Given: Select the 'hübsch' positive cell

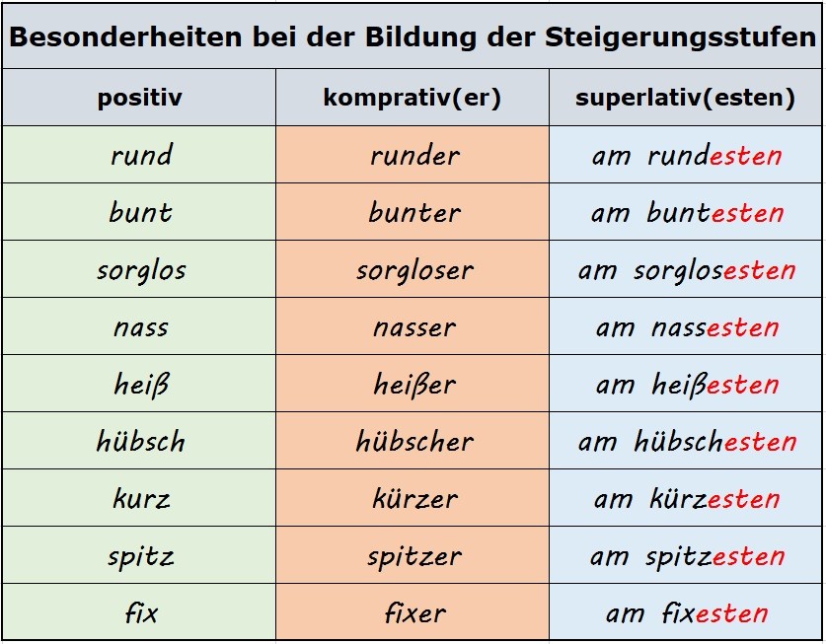Looking at the screenshot, I should click(x=140, y=441).
